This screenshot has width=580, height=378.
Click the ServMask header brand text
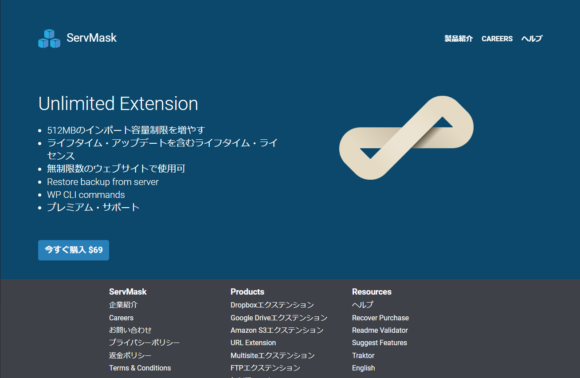(x=91, y=38)
